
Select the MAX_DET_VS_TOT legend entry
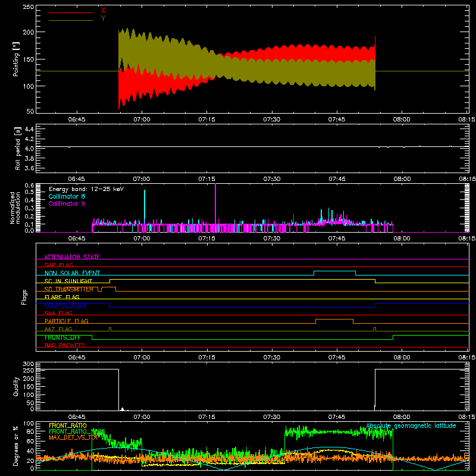pyautogui.click(x=73, y=437)
